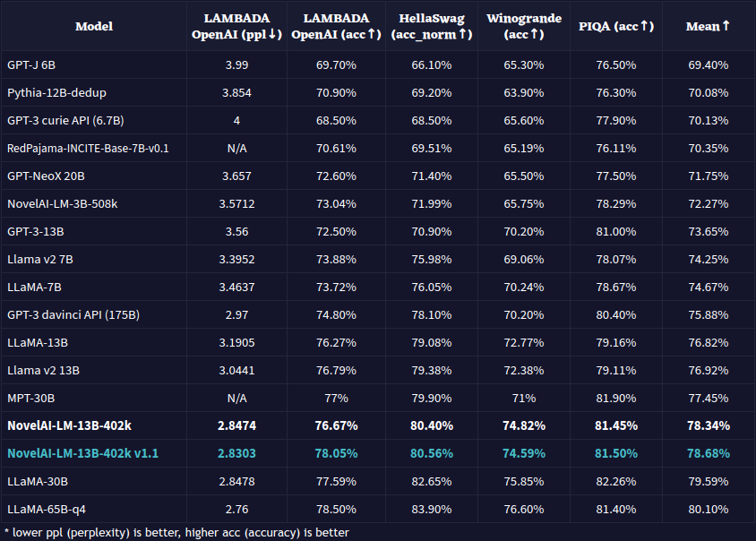Image resolution: width=756 pixels, height=541 pixels.
Task: Click the 81.00% PIQA value for GPT-3-13B
Action: pyautogui.click(x=616, y=231)
